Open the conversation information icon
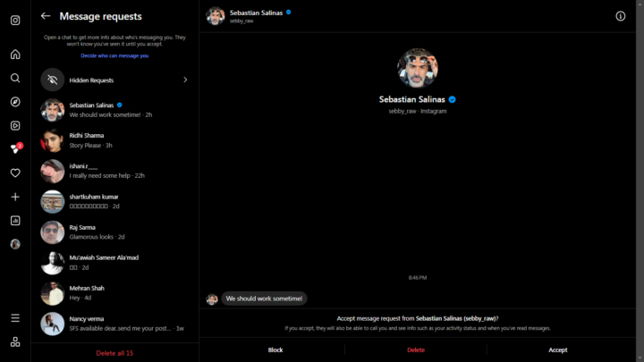 [x=621, y=16]
